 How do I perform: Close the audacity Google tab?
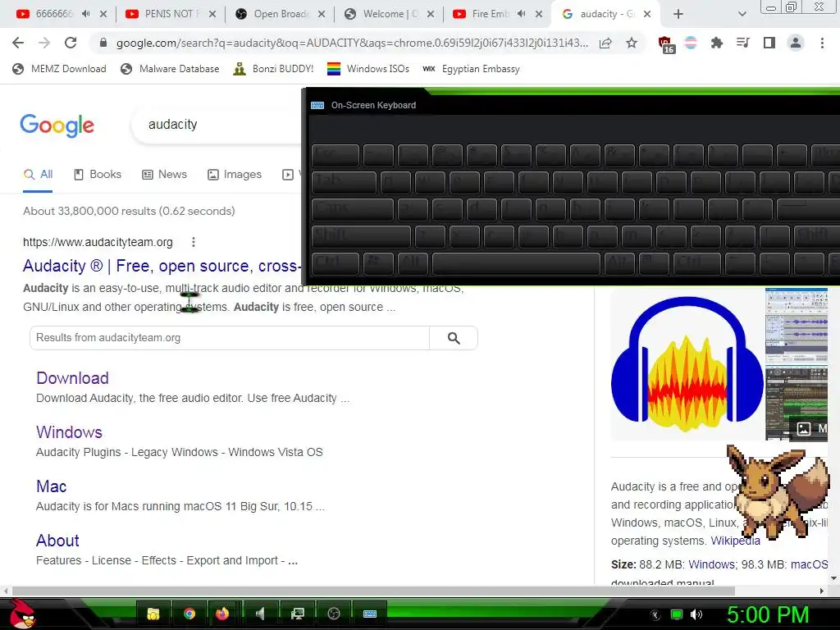[647, 14]
